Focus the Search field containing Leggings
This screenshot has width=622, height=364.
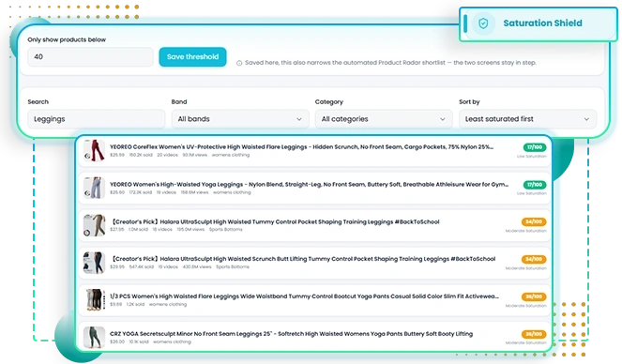[x=96, y=119]
